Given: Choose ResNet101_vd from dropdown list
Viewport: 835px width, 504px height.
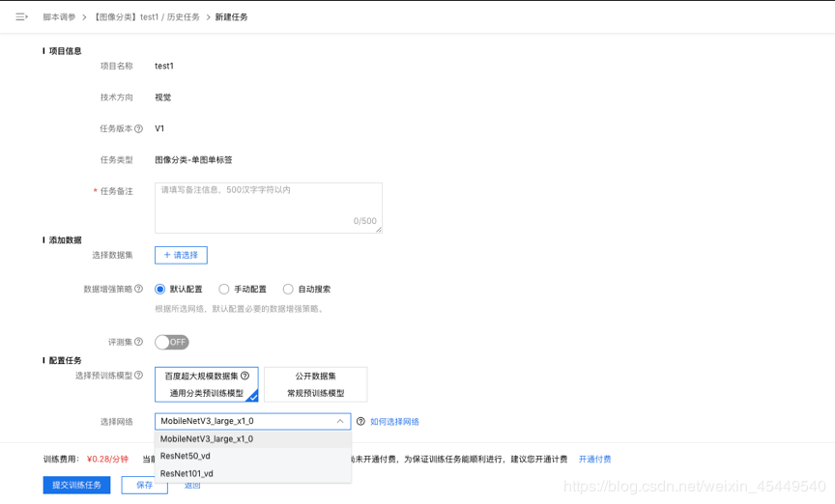Looking at the screenshot, I should point(252,474).
